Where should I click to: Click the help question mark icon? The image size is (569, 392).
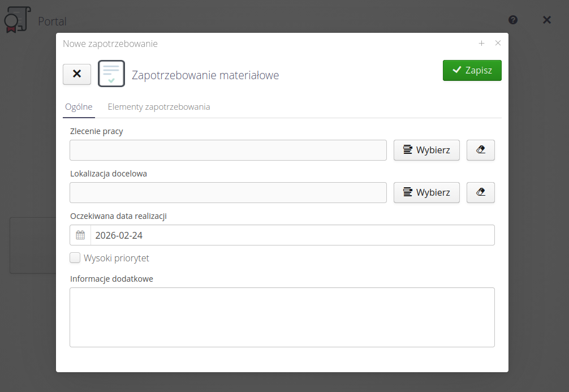(513, 20)
